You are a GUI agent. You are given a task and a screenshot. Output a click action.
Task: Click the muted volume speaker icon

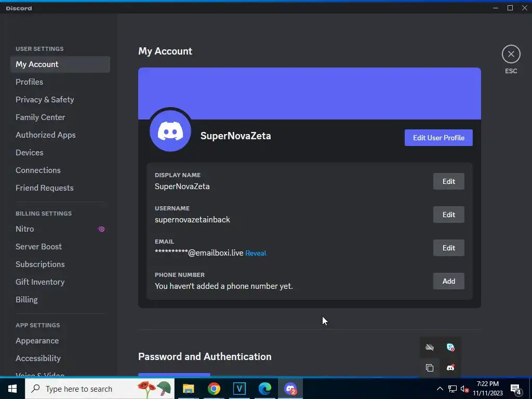464,389
